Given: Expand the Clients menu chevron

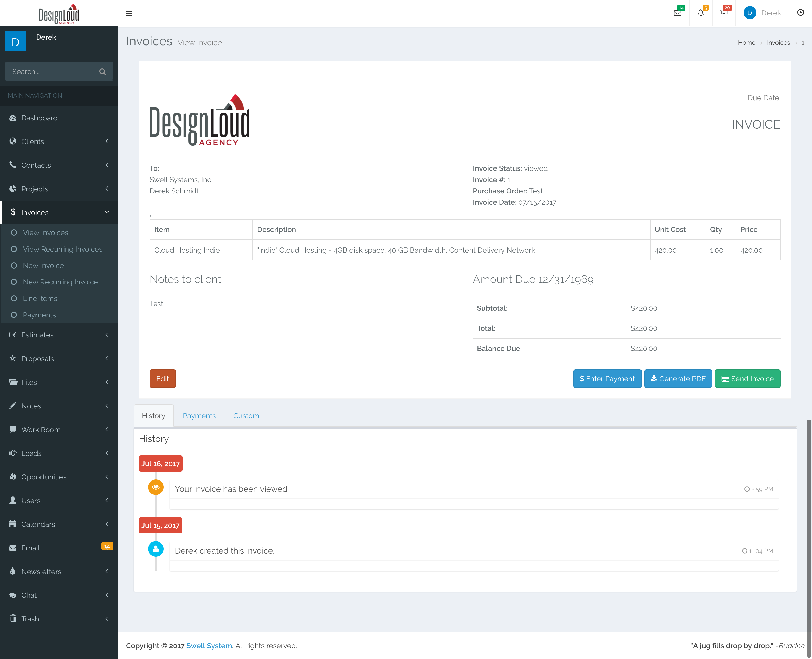Looking at the screenshot, I should pos(107,141).
